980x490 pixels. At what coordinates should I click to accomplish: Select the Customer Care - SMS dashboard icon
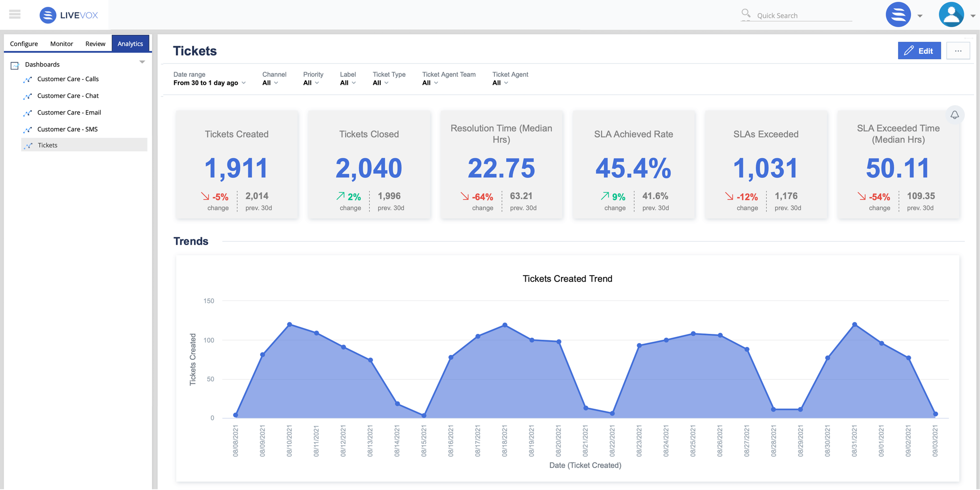pyautogui.click(x=28, y=129)
